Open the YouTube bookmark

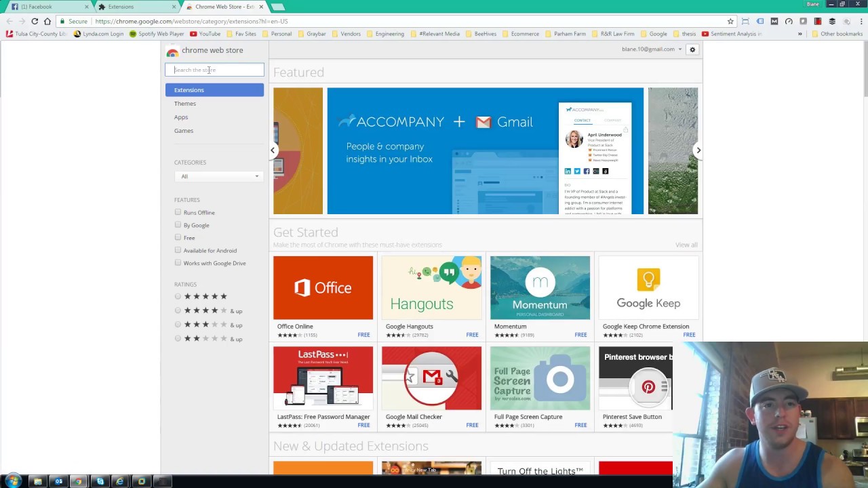[205, 34]
